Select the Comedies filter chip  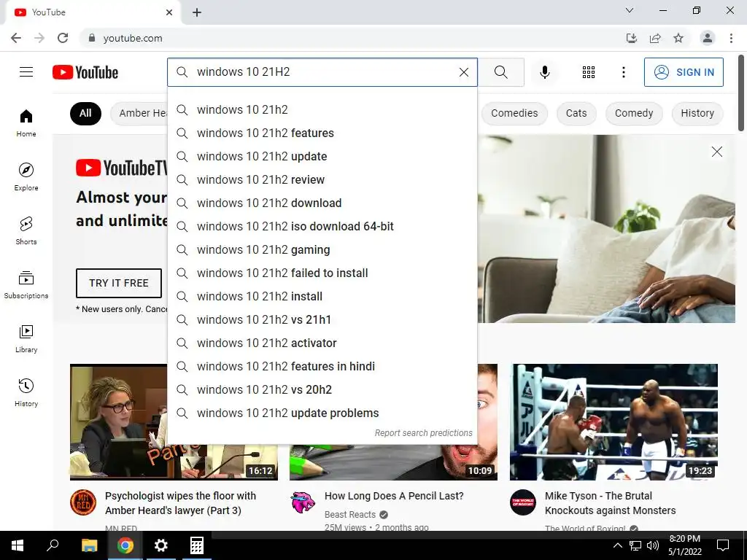pos(514,113)
